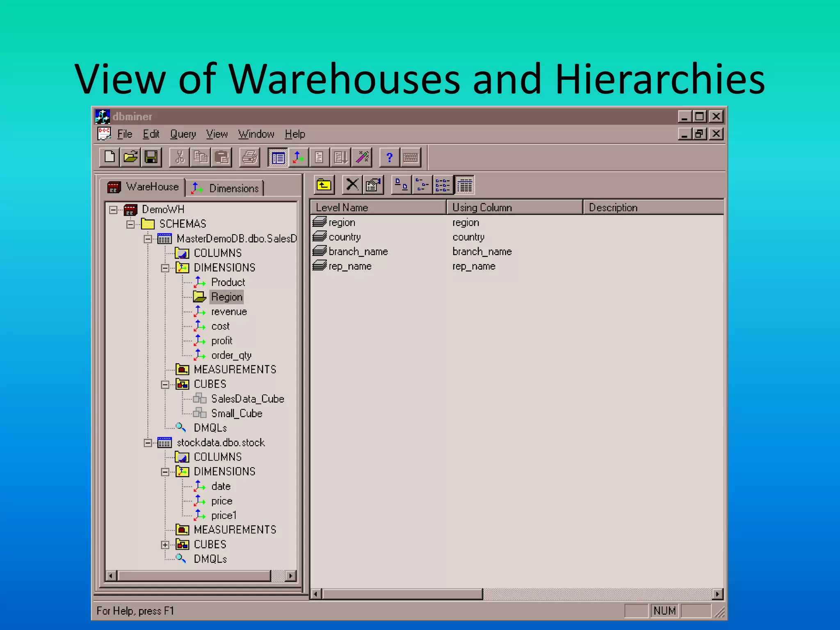
Task: Click the New document toolbar icon
Action: point(110,157)
